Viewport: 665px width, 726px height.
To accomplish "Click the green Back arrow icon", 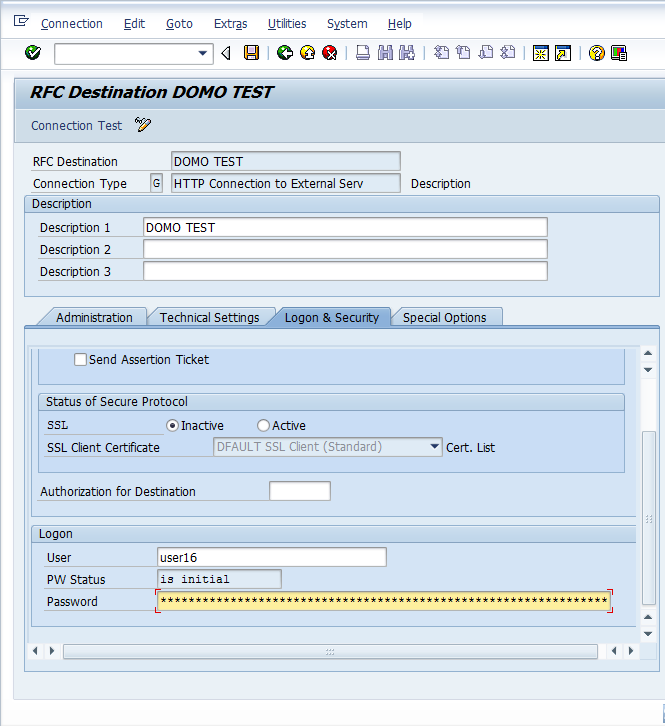I will [285, 53].
